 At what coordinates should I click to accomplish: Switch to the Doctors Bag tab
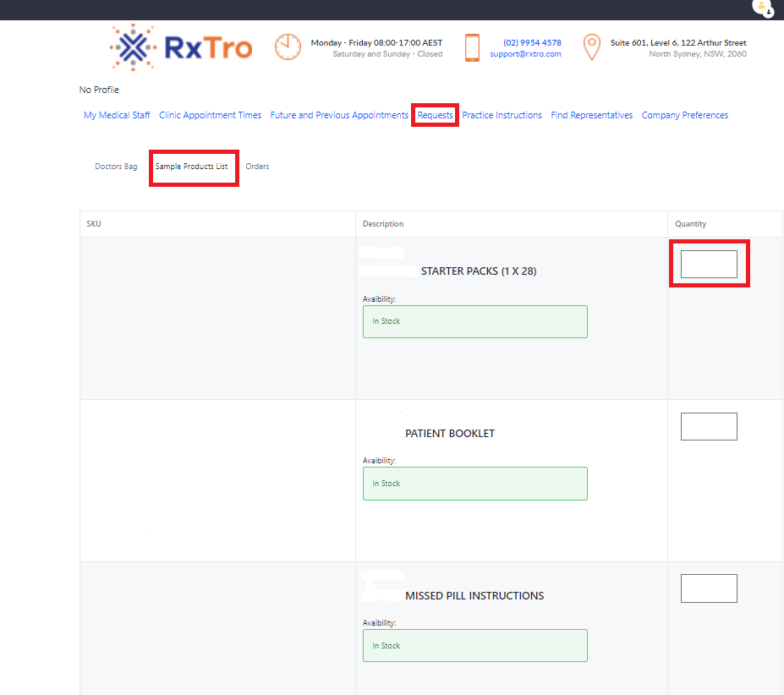click(116, 167)
